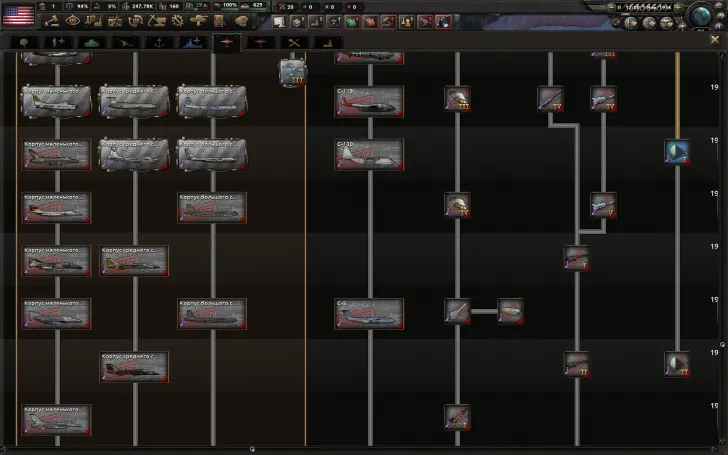Click the 629 convoys counter
728x455 pixels.
tap(253, 6)
